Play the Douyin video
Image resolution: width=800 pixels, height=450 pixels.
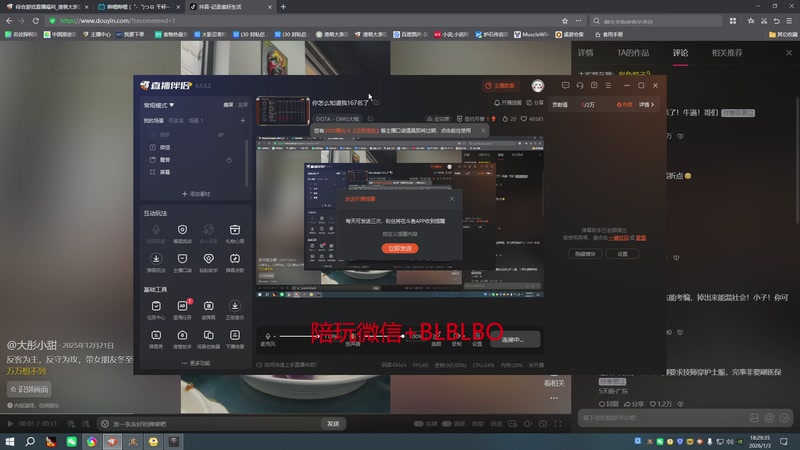point(10,423)
